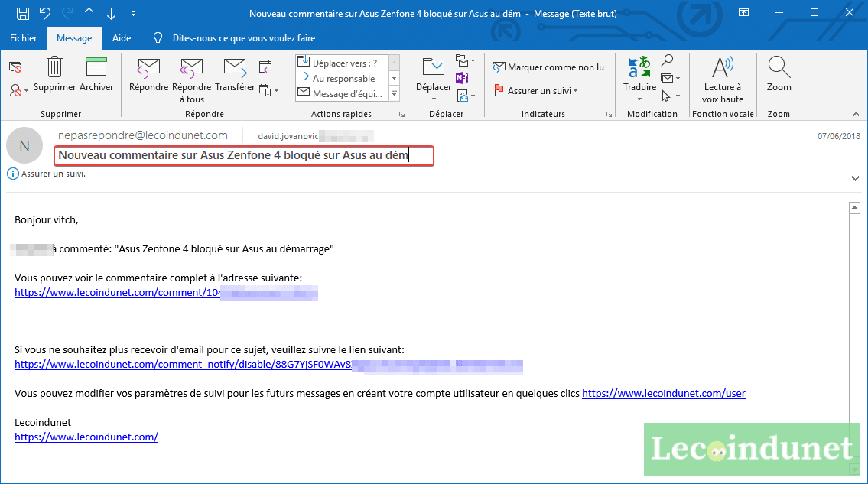868x484 pixels.
Task: Open the Actions dropdown in Déplacer group
Action: click(x=465, y=96)
